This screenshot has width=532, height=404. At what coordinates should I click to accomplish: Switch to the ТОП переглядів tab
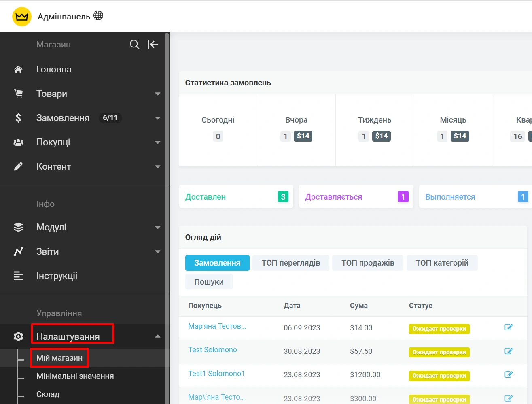[x=290, y=263]
